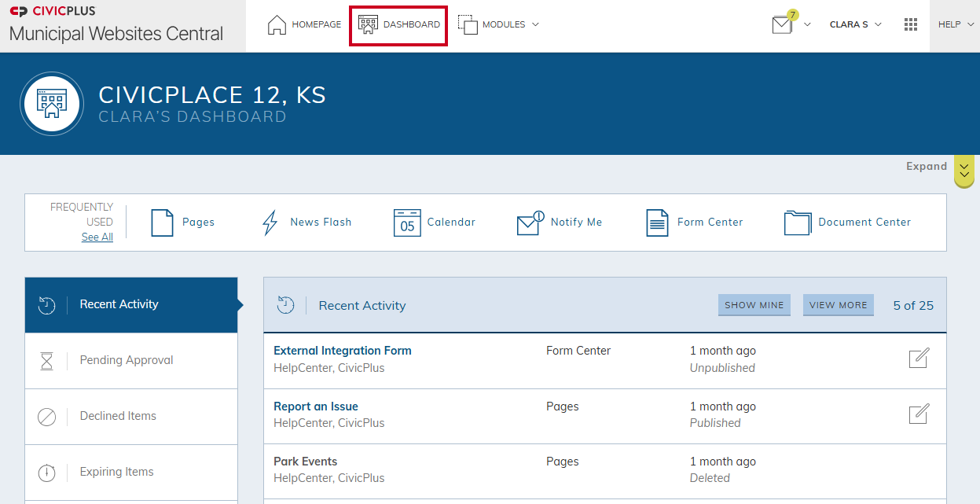Click the Notify Me envelope icon

tap(530, 223)
